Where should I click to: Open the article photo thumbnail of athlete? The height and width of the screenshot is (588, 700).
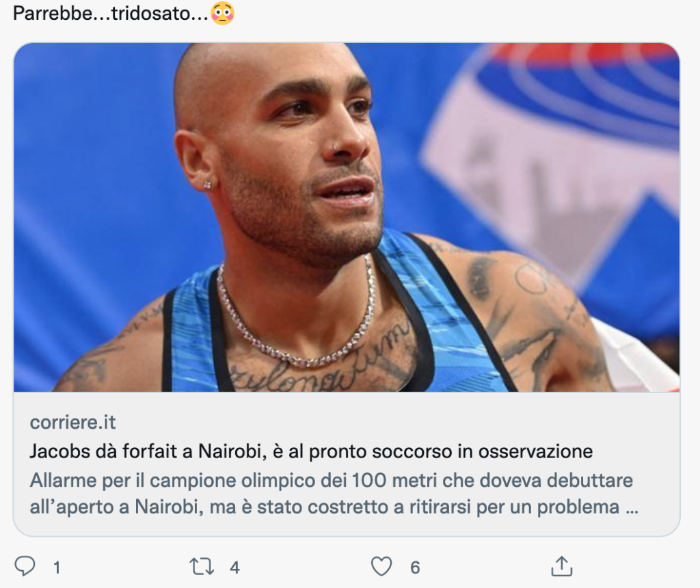click(347, 217)
